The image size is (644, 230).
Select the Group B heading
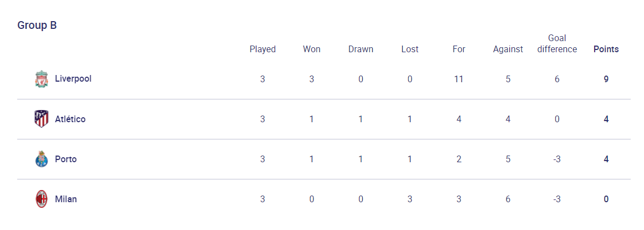(37, 25)
